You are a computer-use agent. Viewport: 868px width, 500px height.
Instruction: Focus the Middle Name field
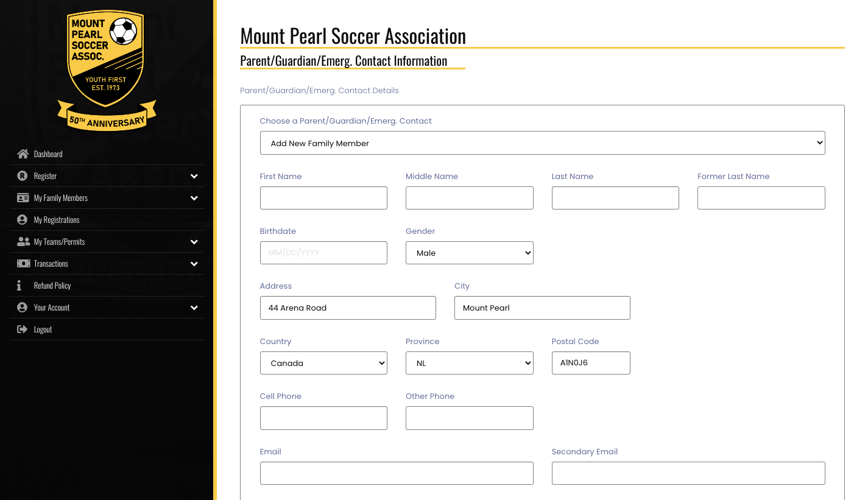point(469,198)
